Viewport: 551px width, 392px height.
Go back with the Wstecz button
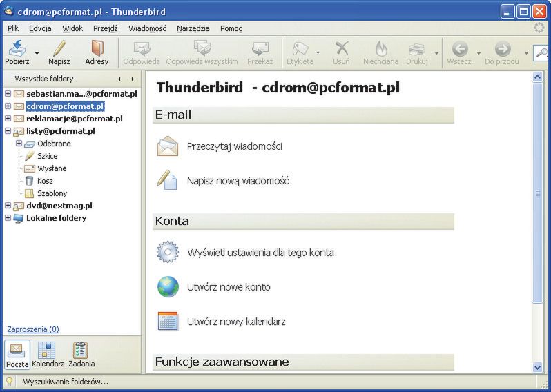[459, 52]
